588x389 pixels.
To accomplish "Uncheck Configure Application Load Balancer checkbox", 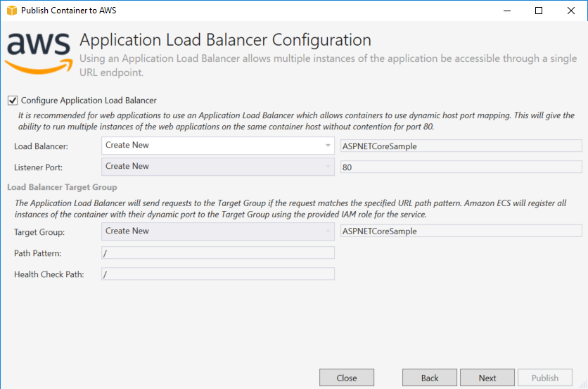I will 13,101.
